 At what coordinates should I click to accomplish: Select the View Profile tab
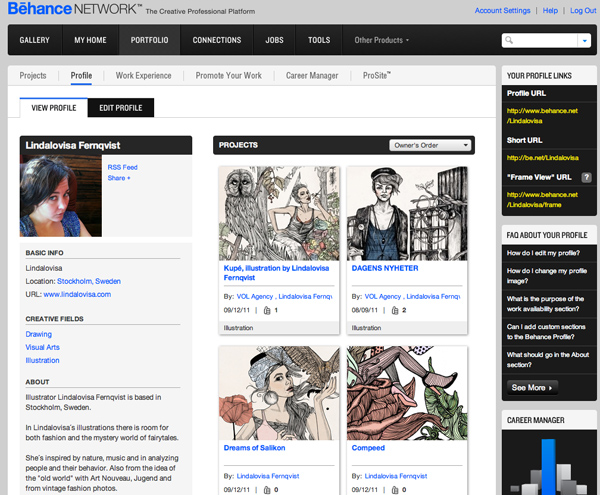pyautogui.click(x=54, y=108)
